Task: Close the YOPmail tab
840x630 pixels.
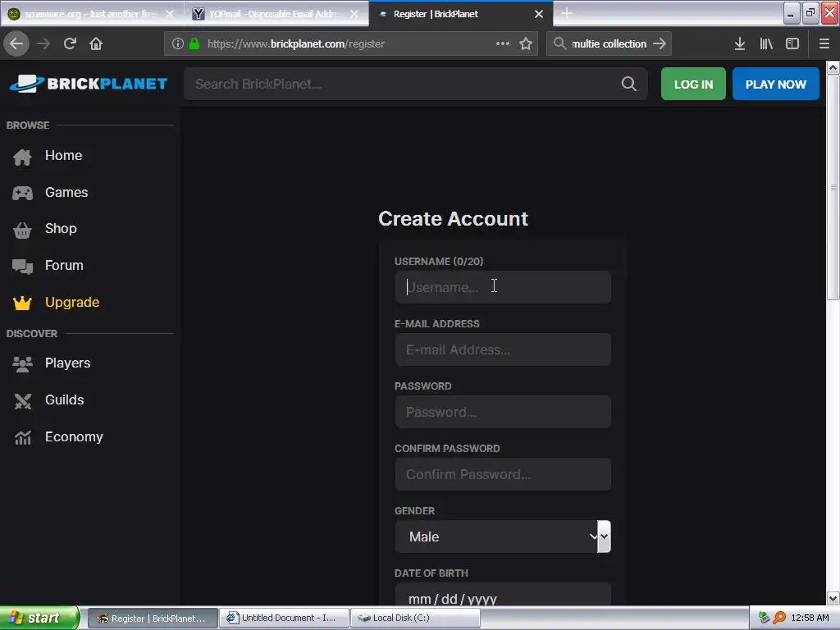Action: pos(354,14)
